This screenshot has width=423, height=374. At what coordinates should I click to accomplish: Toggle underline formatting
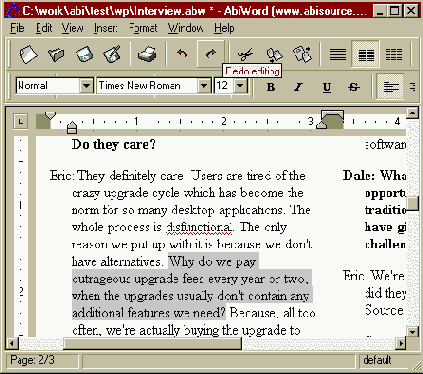click(327, 87)
